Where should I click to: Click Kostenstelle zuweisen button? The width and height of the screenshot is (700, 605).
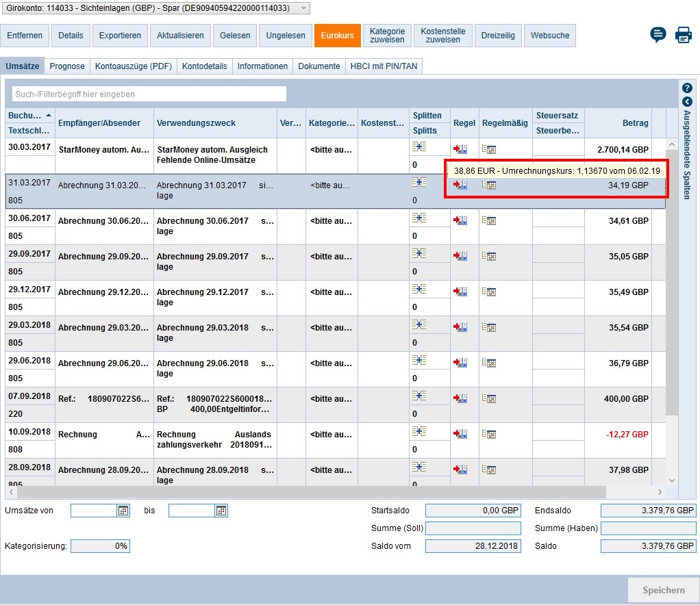(x=443, y=36)
